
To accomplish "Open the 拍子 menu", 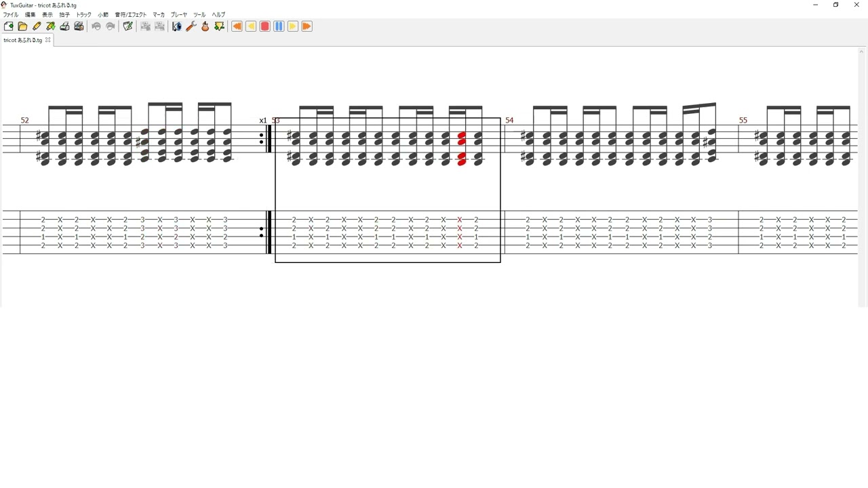I will pyautogui.click(x=64, y=14).
